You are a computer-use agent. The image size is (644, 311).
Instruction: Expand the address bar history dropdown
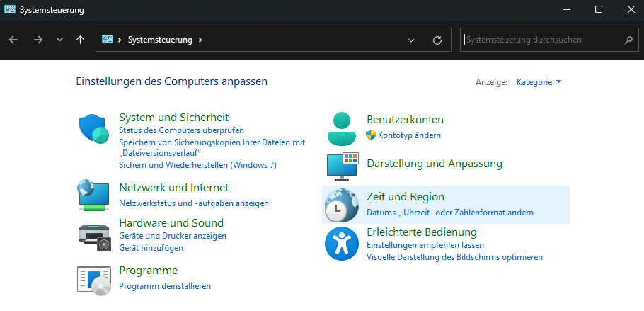(x=411, y=40)
